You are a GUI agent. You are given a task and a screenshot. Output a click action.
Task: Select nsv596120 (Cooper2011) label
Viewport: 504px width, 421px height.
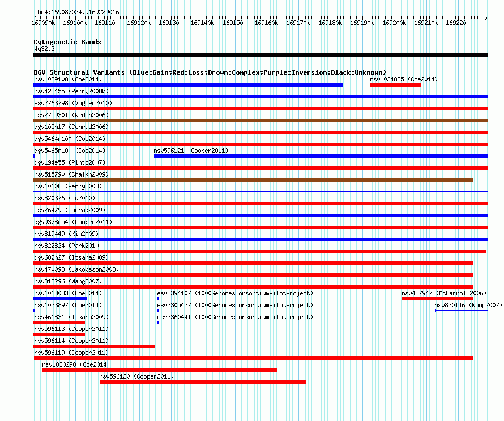(x=136, y=376)
